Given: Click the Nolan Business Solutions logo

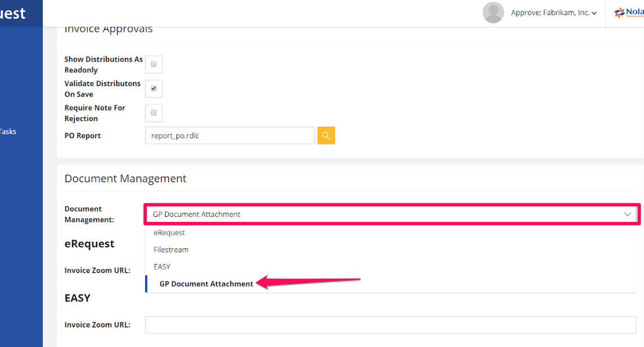Looking at the screenshot, I should point(628,13).
